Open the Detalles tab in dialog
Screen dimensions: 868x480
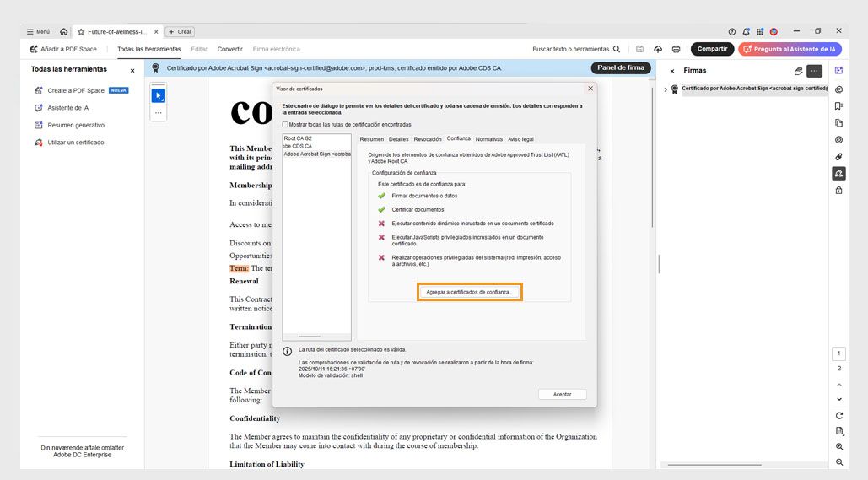(398, 139)
